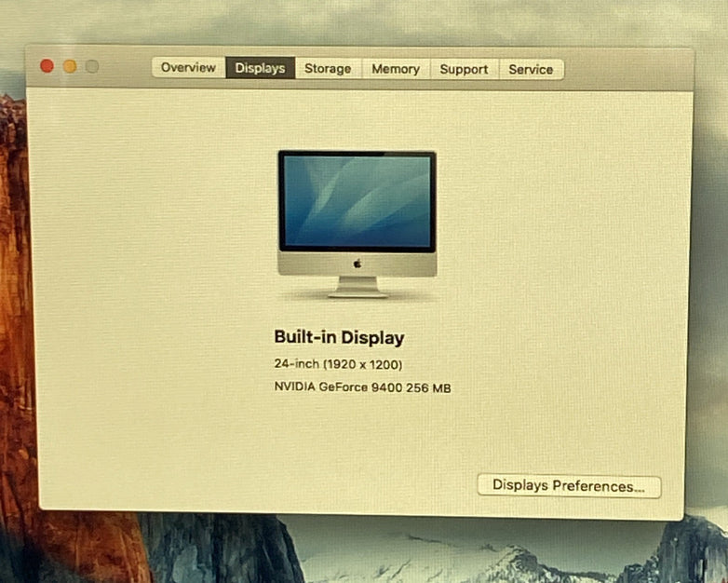The image size is (728, 583).
Task: Open the Support tab
Action: click(464, 70)
